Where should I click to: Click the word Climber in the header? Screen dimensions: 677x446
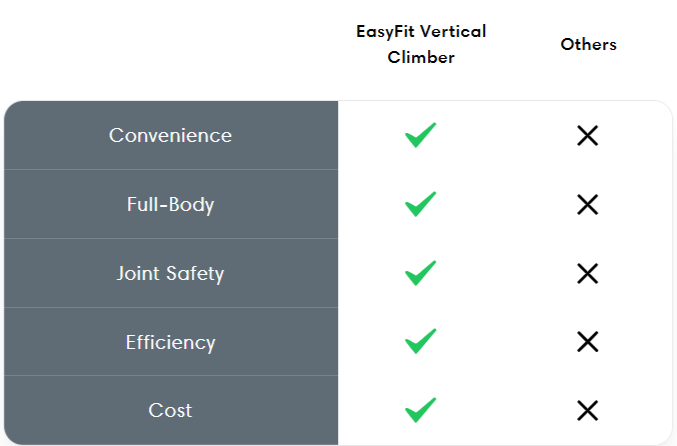click(x=421, y=57)
